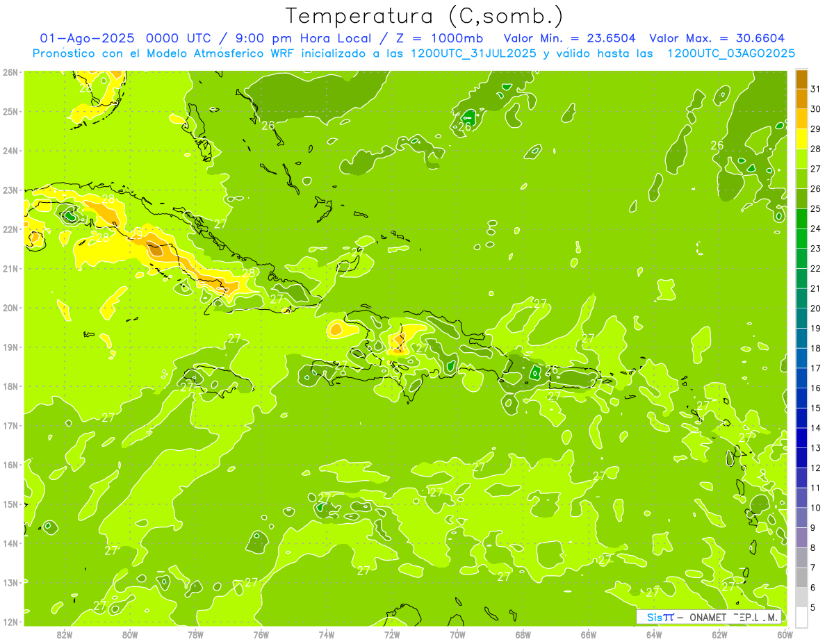This screenshot has height=644, width=834.
Task: Click the 17N latitude axis label
Action: 10,425
